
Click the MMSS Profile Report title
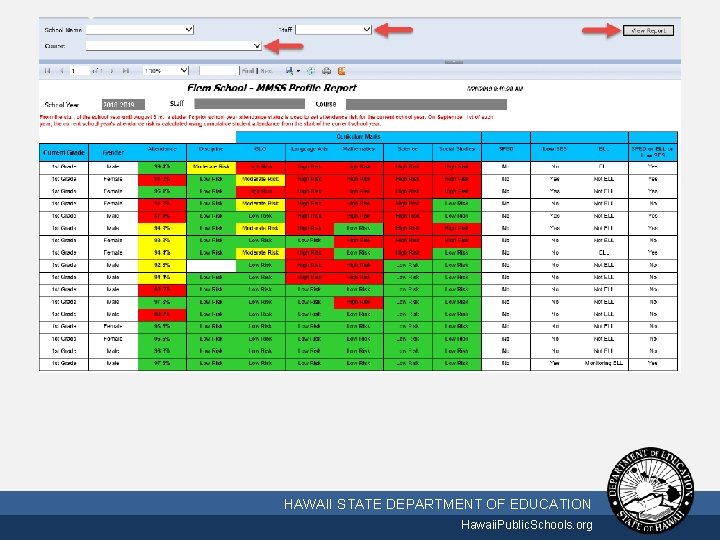(x=272, y=88)
